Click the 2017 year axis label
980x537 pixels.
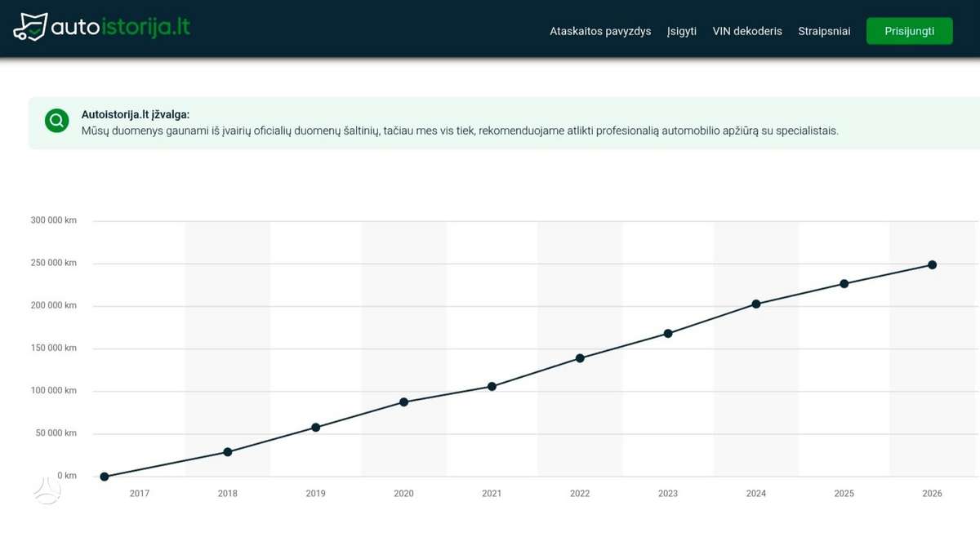(x=140, y=494)
